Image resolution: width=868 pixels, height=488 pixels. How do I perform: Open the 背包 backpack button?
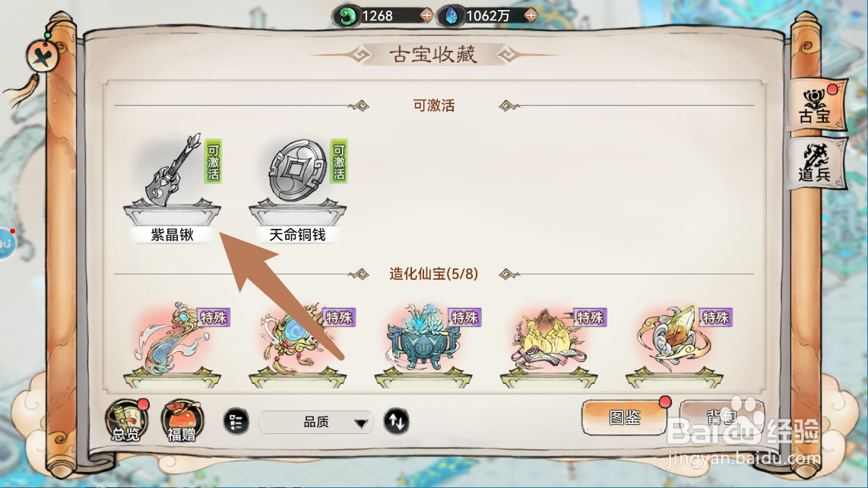coord(721,417)
